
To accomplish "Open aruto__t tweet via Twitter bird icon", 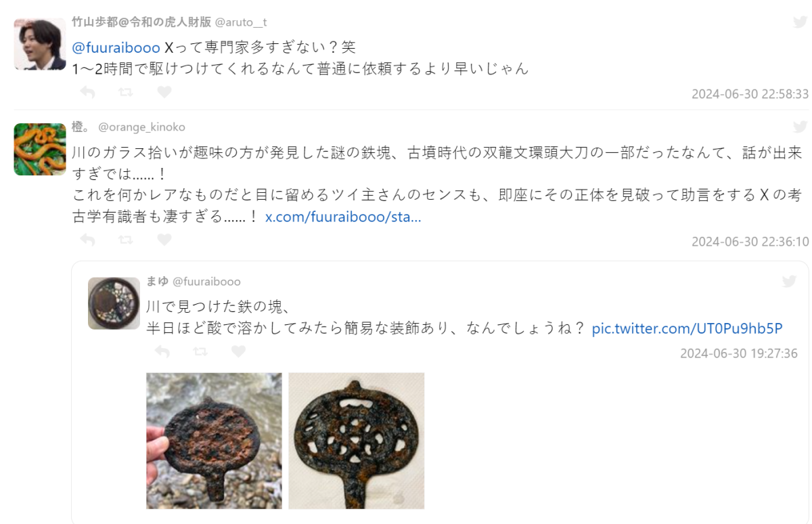I will tap(800, 22).
